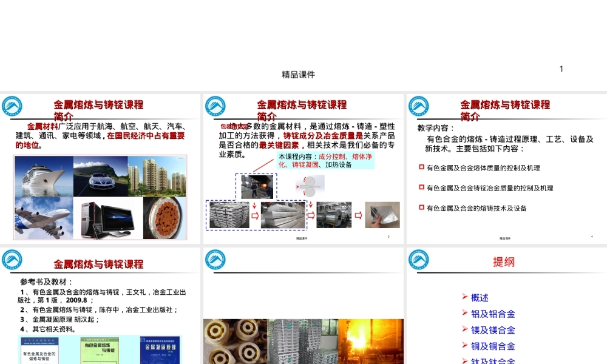
Task: Click the red arrow bullet beside 镁及镁合金
Action: pyautogui.click(x=465, y=329)
